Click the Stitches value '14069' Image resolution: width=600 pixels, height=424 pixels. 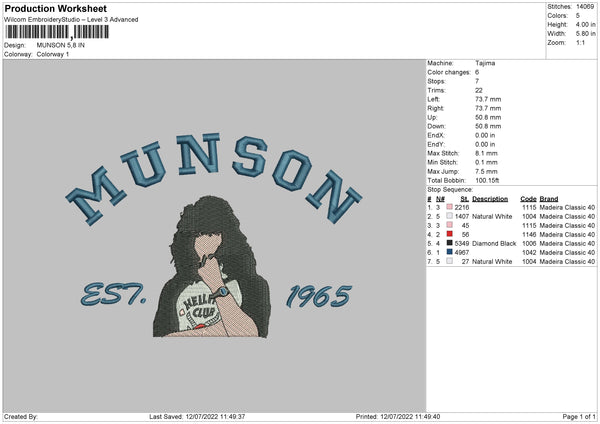pos(585,7)
